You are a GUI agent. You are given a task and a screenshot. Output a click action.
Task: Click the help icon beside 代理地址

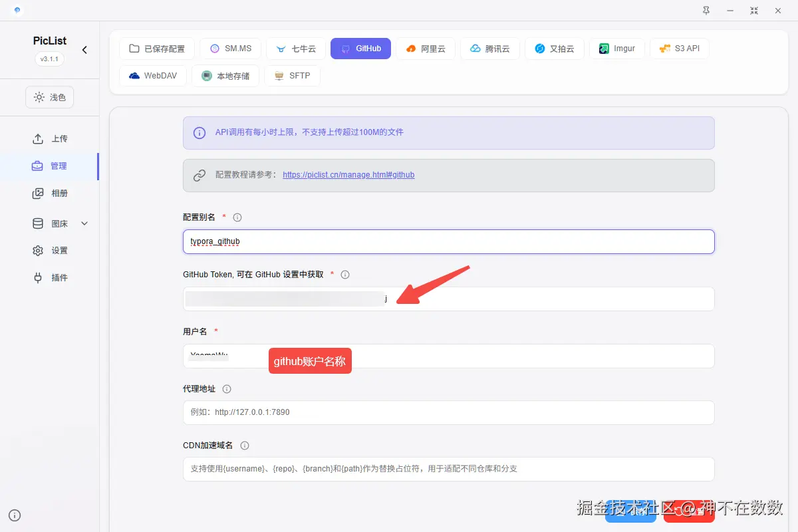227,389
